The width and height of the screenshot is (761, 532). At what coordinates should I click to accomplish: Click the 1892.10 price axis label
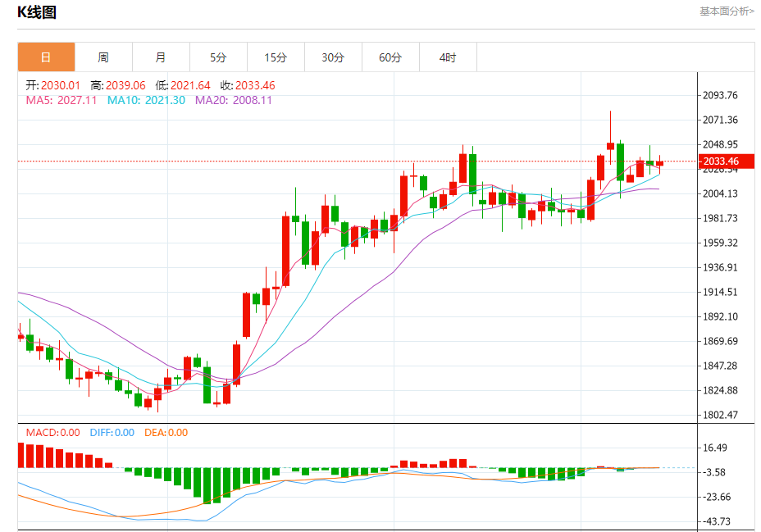720,316
